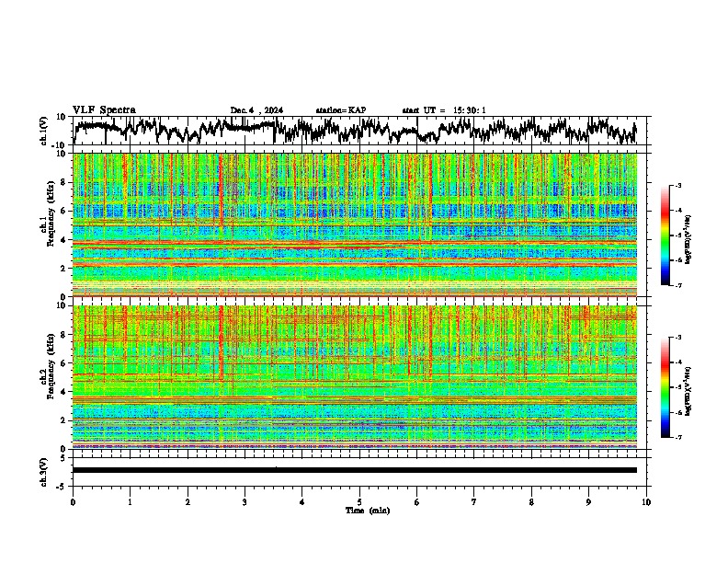Click the "4" frequency tick of ch.1 spectrogram
The image size is (728, 563).
pos(63,240)
